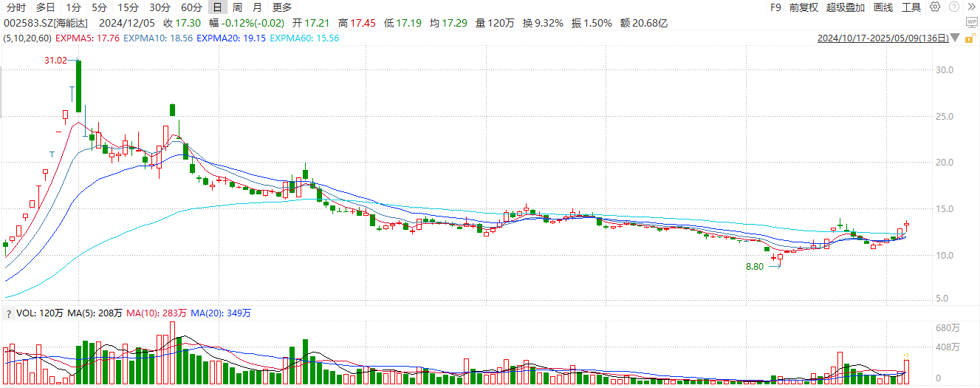Click the high price 高 17.45
This screenshot has height=388, width=980.
357,23
